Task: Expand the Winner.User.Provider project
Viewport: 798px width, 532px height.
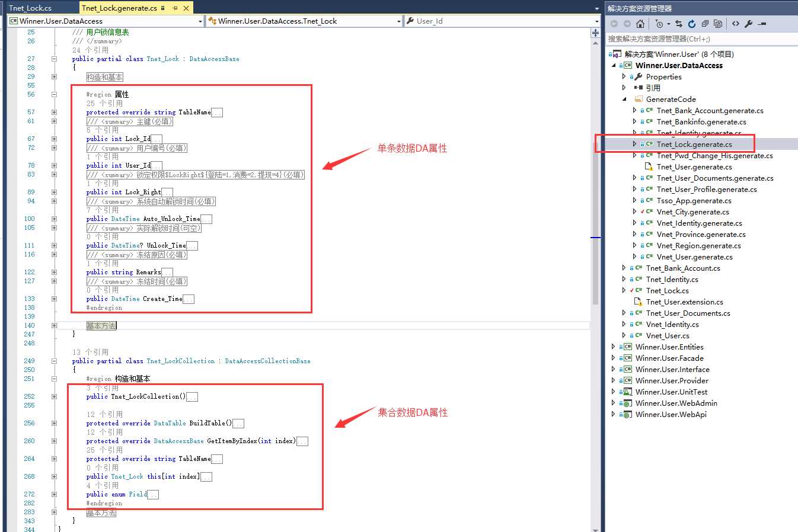Action: click(614, 380)
